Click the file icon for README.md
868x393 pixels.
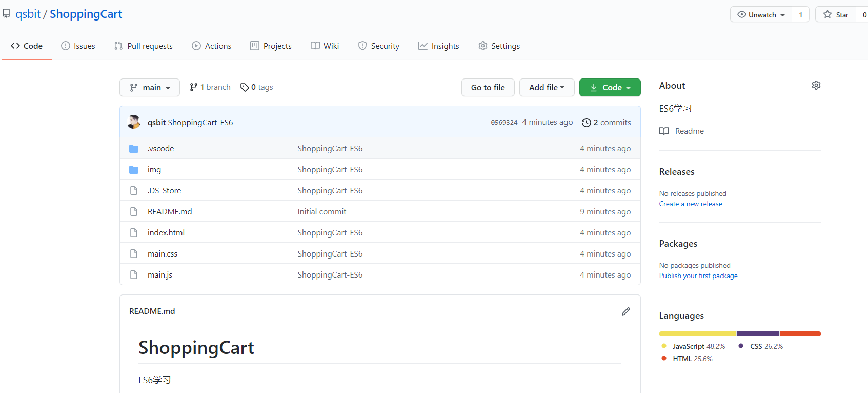click(134, 212)
